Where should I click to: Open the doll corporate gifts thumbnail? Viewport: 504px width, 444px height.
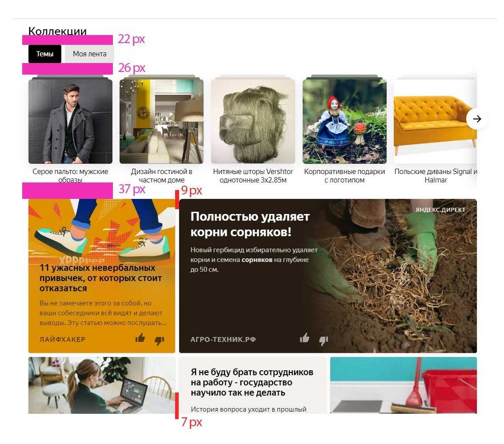pos(344,121)
